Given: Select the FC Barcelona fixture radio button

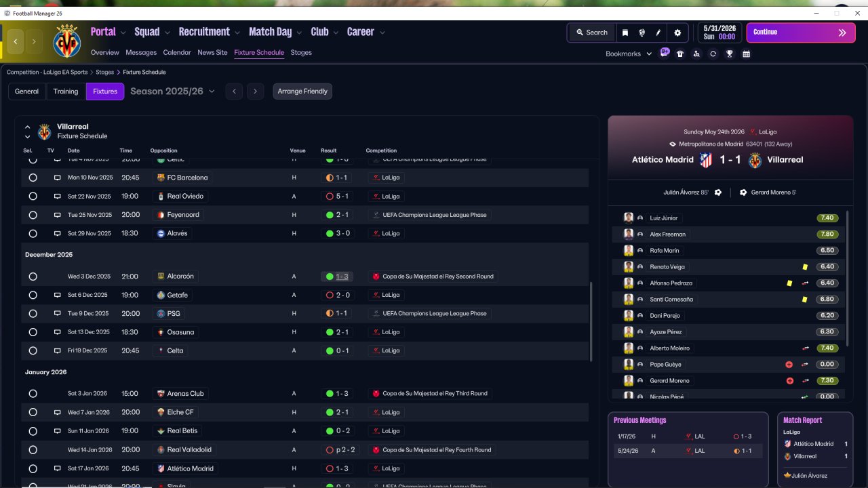Looking at the screenshot, I should pos(33,178).
